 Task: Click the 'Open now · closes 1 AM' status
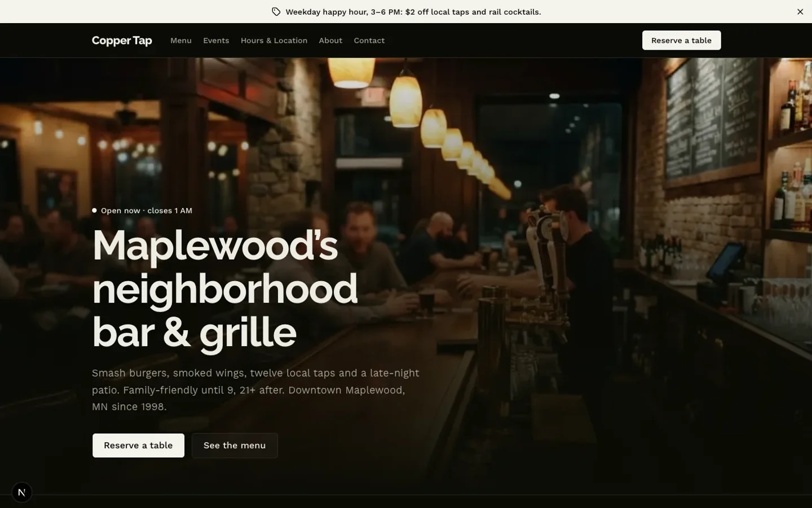coord(142,211)
